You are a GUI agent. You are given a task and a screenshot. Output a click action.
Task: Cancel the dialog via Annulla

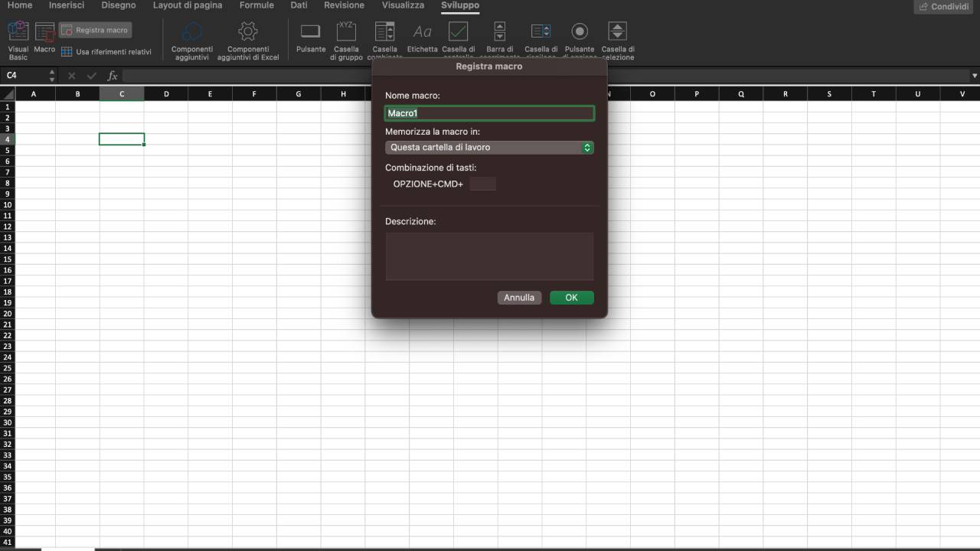(519, 297)
